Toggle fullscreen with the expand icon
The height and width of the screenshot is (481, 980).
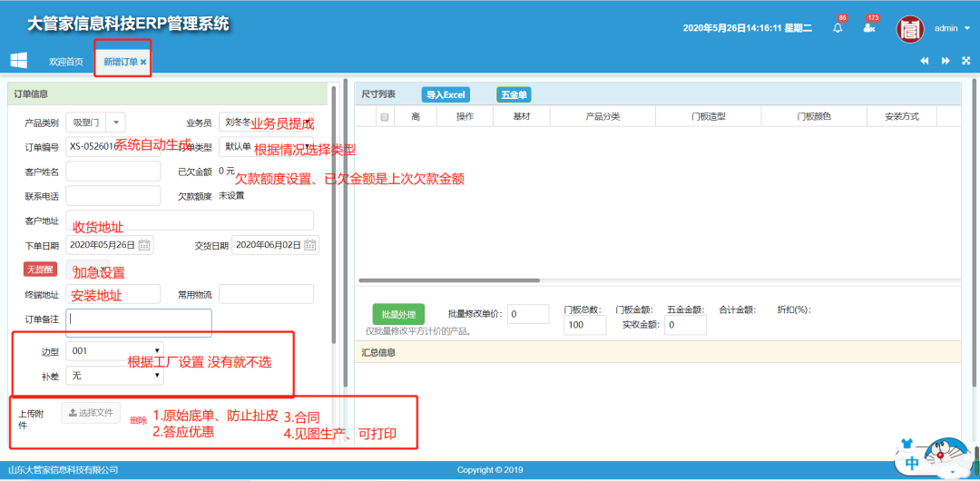point(965,61)
